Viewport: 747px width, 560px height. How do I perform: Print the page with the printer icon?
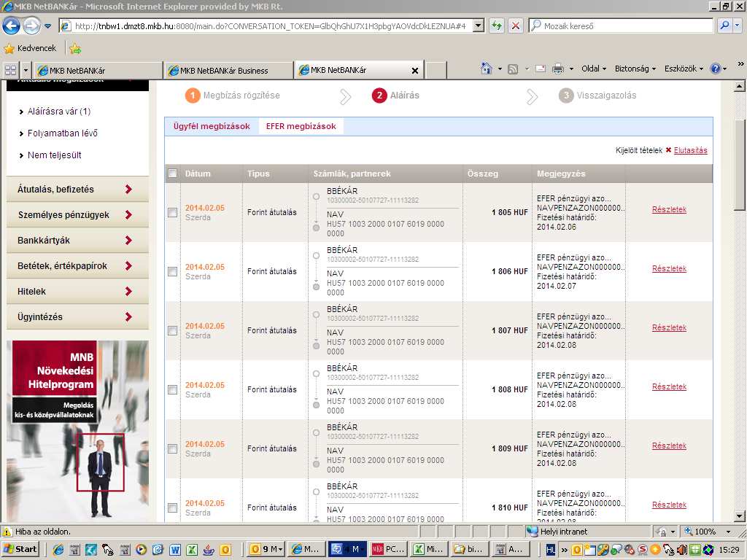pos(558,69)
